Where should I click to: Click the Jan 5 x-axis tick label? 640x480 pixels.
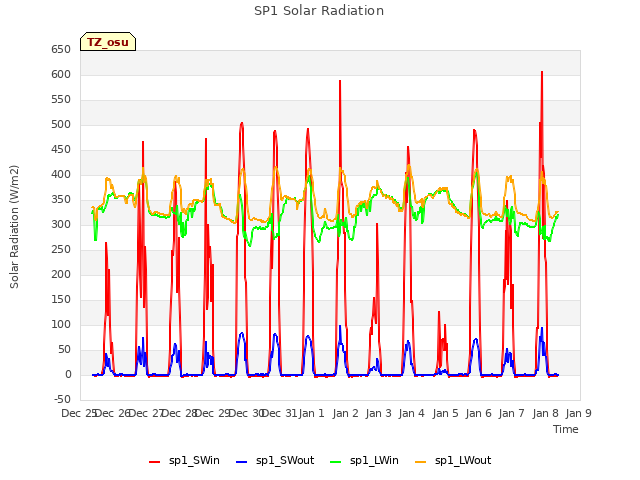click(x=445, y=413)
